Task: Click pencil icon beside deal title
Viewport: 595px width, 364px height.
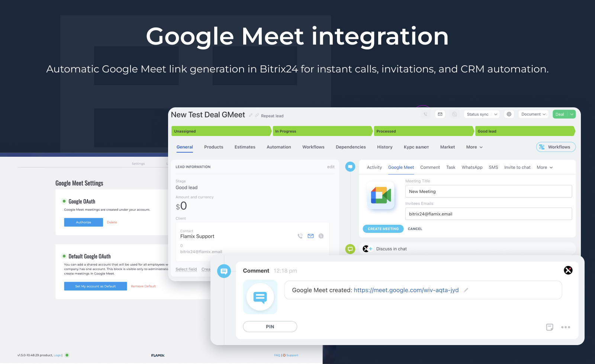Action: pyautogui.click(x=251, y=115)
